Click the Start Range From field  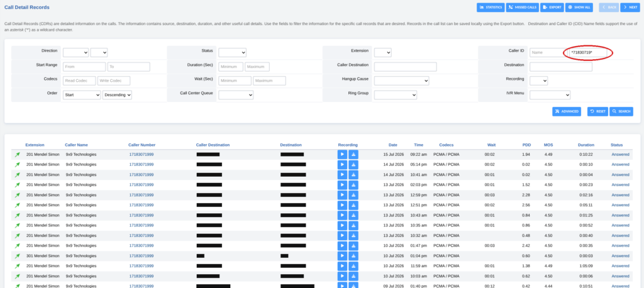pos(84,67)
